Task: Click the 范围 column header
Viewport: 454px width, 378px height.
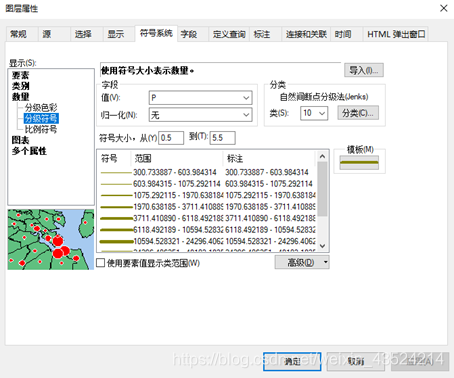Action: point(176,158)
